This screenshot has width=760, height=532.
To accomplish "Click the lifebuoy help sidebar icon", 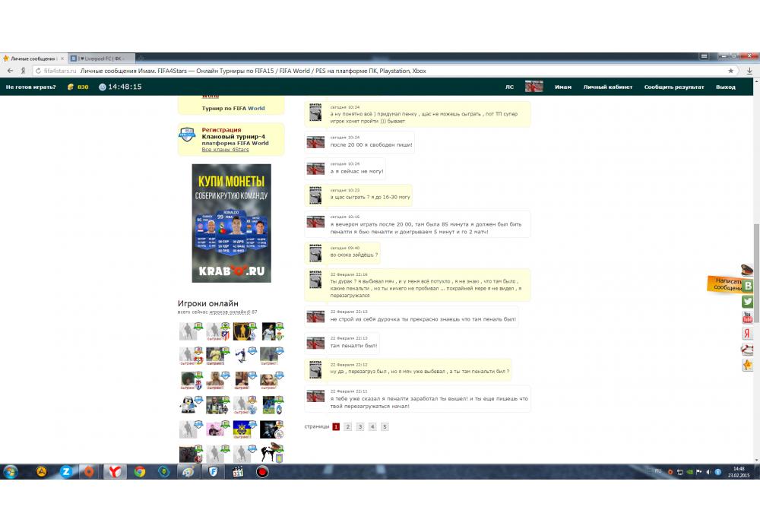I will click(x=748, y=349).
